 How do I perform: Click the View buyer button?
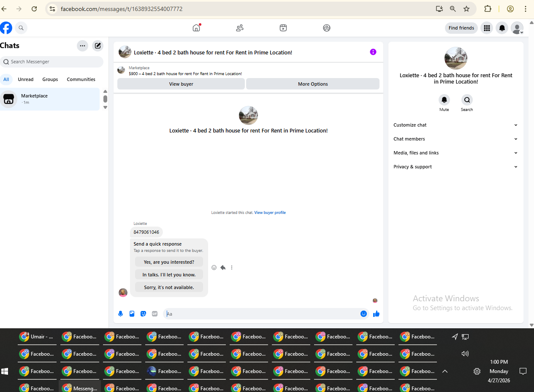181,84
